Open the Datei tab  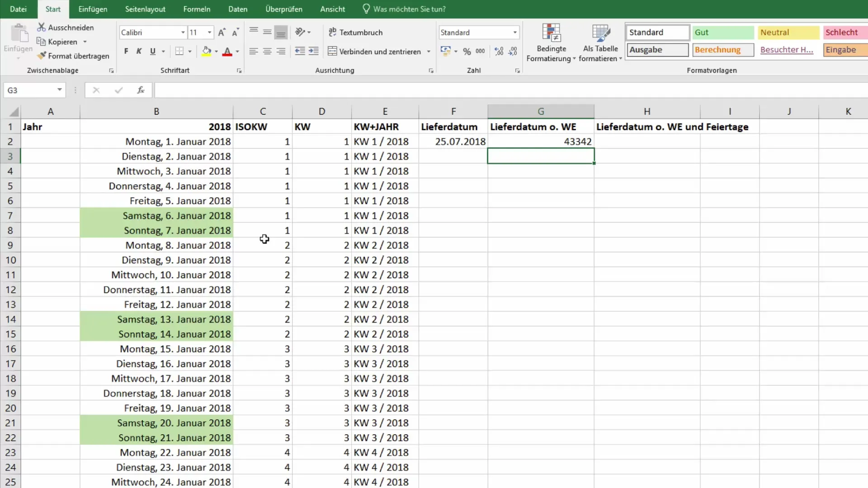[x=18, y=9]
